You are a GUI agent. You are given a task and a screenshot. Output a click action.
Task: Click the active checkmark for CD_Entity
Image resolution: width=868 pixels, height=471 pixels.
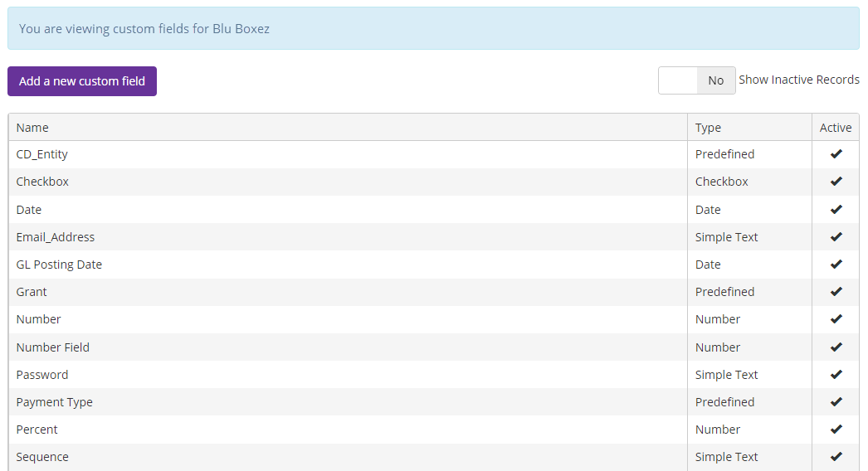pos(836,154)
